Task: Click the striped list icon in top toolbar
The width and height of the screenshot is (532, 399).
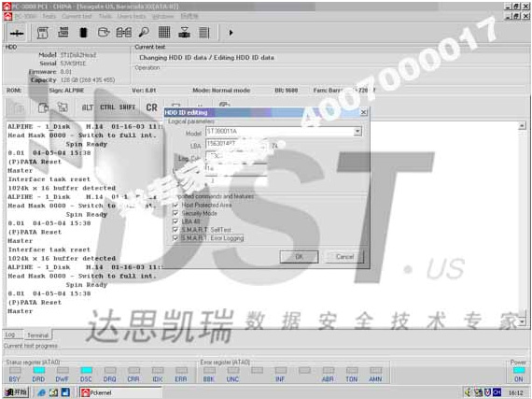Action: (203, 33)
